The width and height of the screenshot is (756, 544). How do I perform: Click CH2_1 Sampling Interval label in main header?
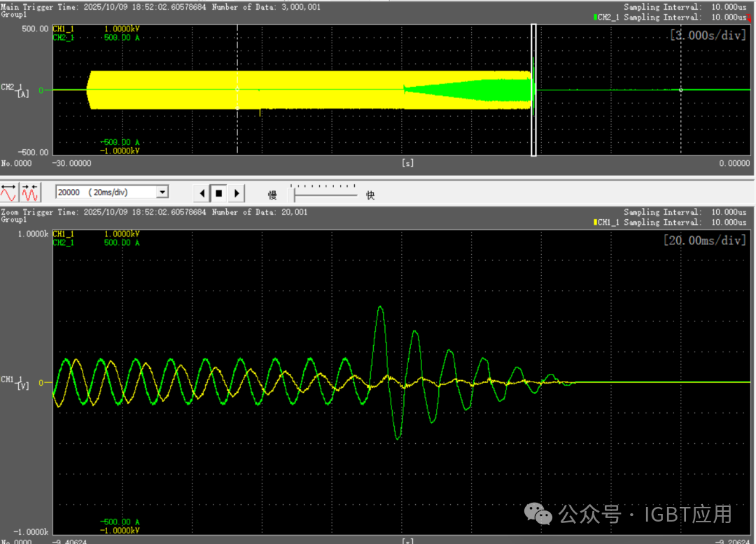pyautogui.click(x=670, y=18)
